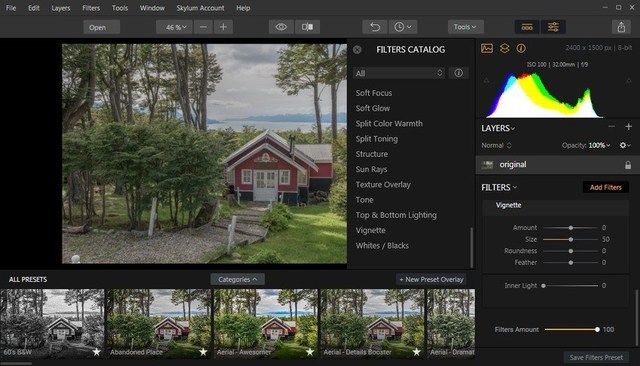Click the Open button
This screenshot has height=366, width=640.
tap(102, 27)
